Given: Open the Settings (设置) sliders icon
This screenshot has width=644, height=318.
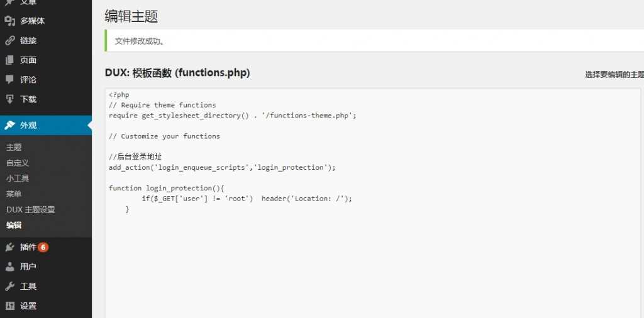Looking at the screenshot, I should click(10, 305).
